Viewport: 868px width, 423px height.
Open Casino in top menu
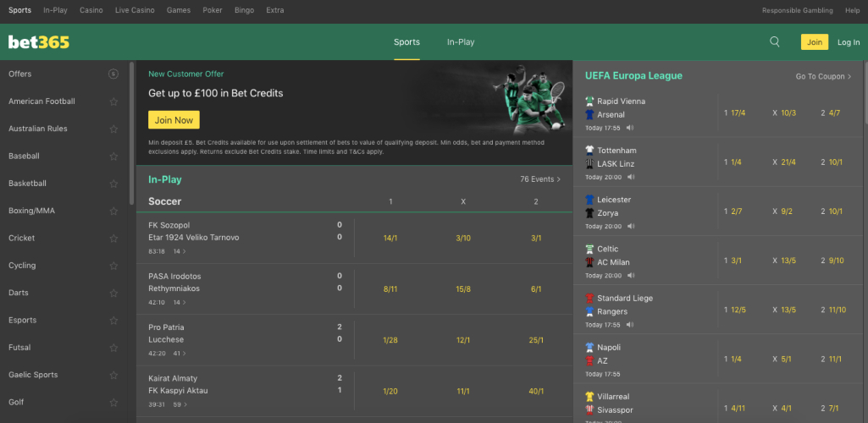click(91, 10)
